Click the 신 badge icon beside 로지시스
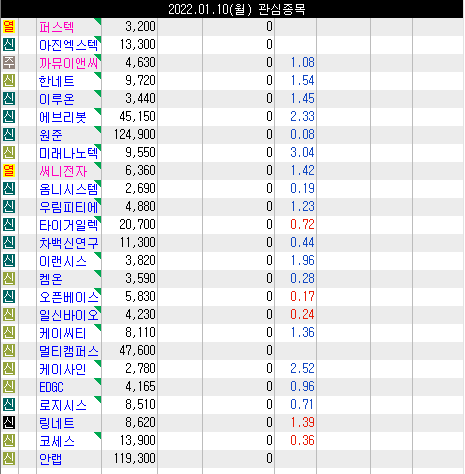Screen dimensions: 465x474 click(x=9, y=405)
